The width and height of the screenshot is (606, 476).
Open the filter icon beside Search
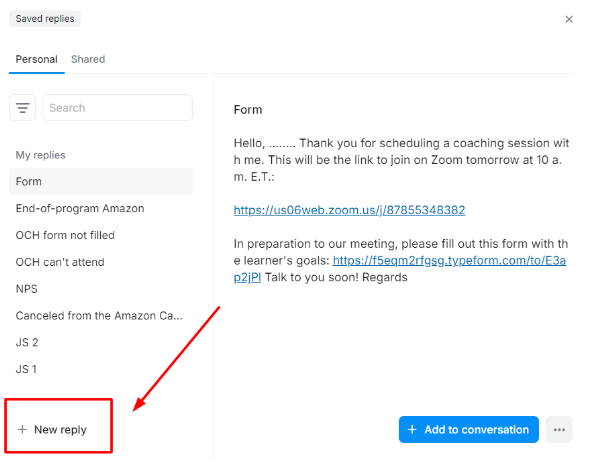tap(22, 108)
